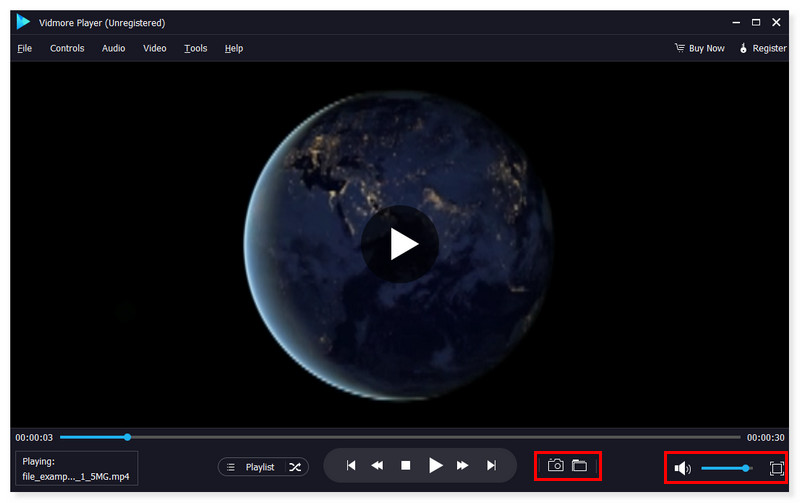Mute audio using the speaker icon
Screen dimensions: 800x503
click(682, 468)
